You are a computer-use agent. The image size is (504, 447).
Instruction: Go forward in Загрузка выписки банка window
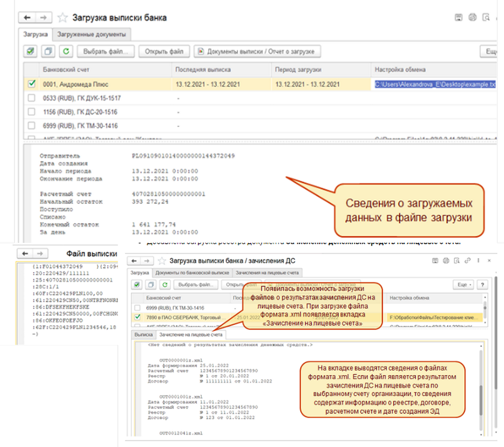point(43,17)
